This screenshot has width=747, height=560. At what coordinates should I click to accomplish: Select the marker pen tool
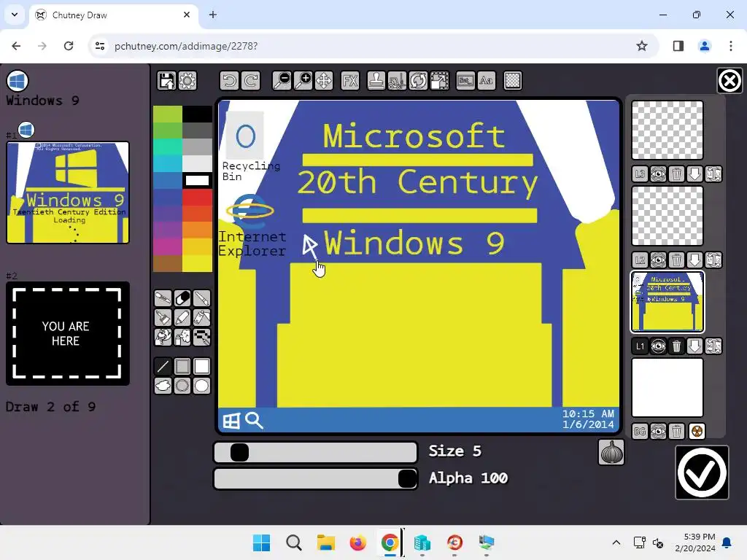(182, 318)
